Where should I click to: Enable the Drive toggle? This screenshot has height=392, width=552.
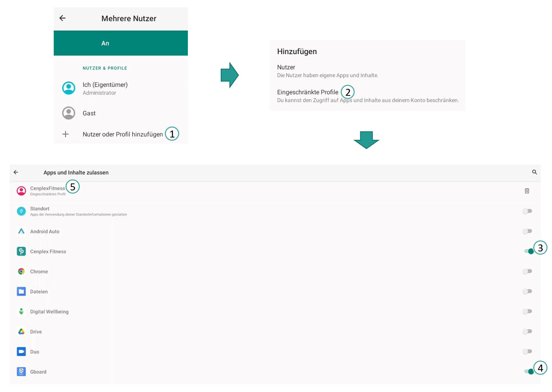[527, 332]
